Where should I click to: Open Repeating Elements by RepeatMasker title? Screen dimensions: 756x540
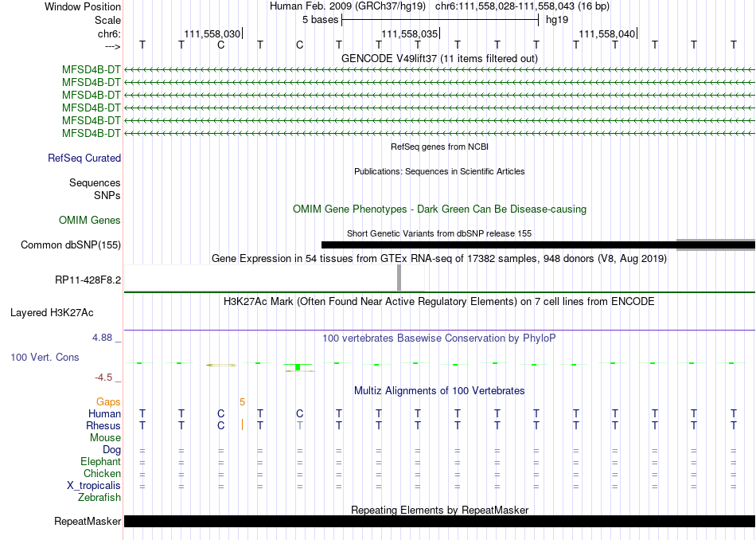[439, 510]
